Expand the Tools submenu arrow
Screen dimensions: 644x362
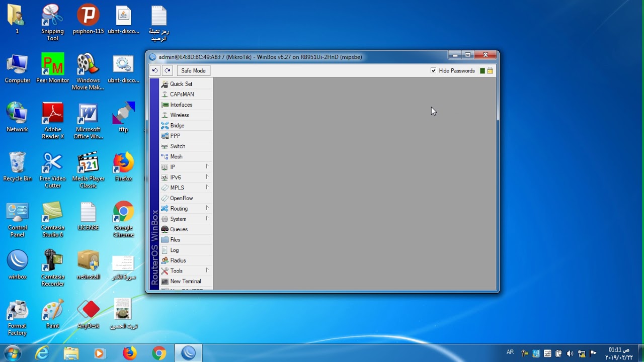tap(207, 270)
